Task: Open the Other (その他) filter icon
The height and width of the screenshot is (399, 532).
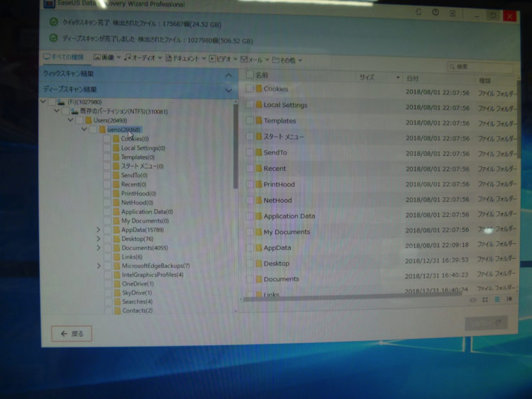Action: [275, 60]
